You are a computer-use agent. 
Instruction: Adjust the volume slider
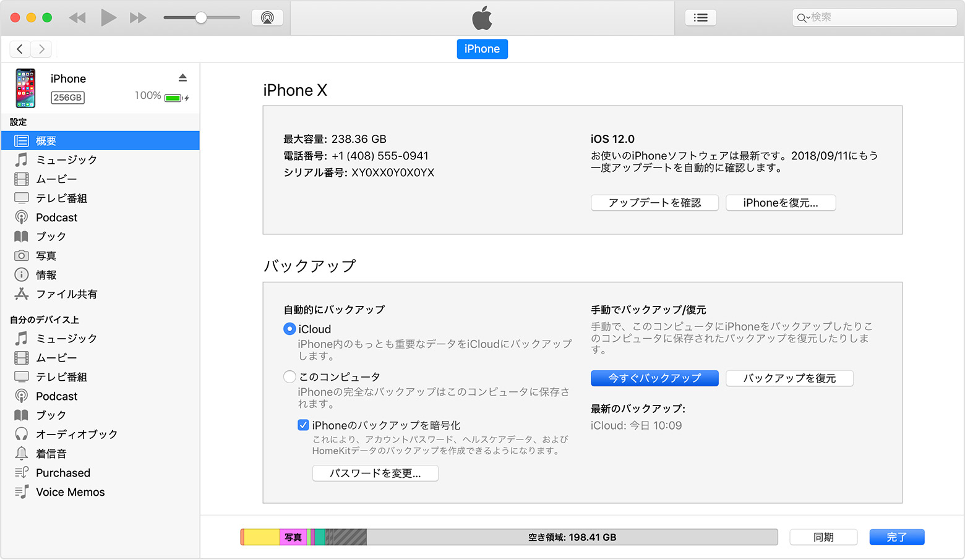(201, 17)
